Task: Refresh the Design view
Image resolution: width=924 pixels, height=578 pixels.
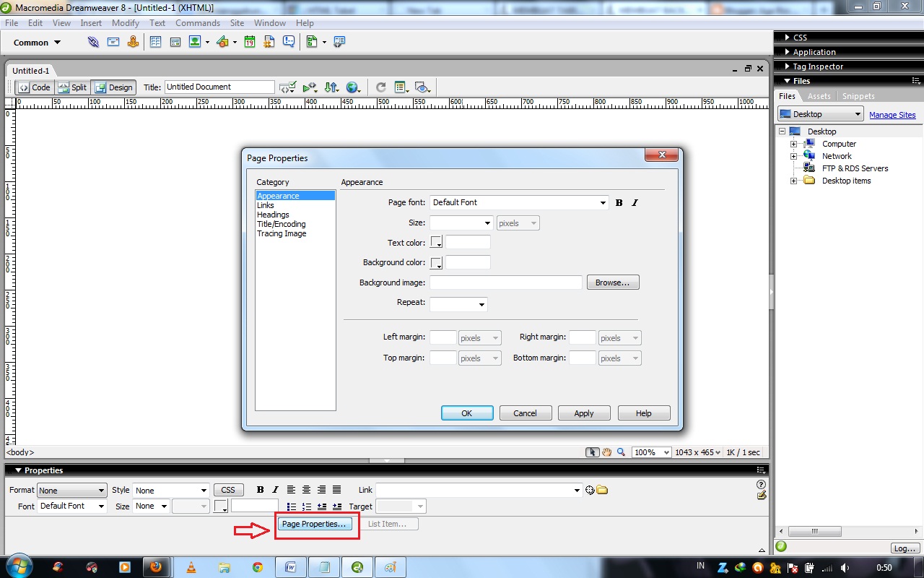Action: (x=381, y=87)
